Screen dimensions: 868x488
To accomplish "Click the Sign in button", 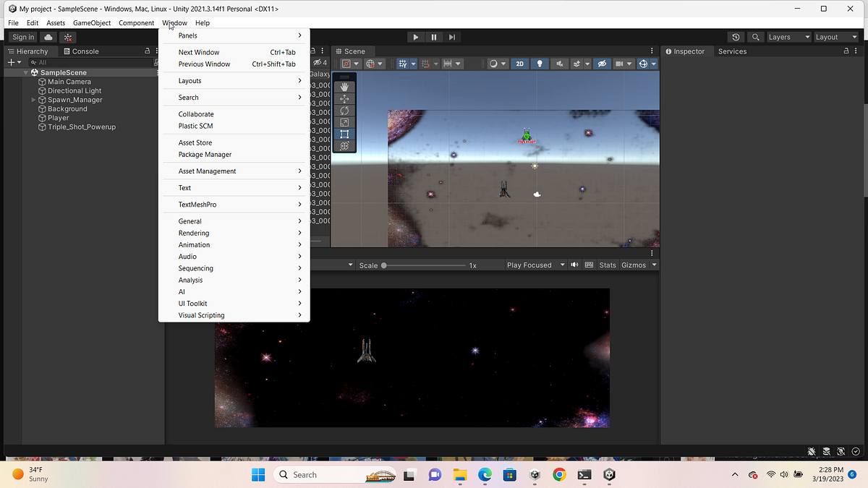I will (22, 36).
